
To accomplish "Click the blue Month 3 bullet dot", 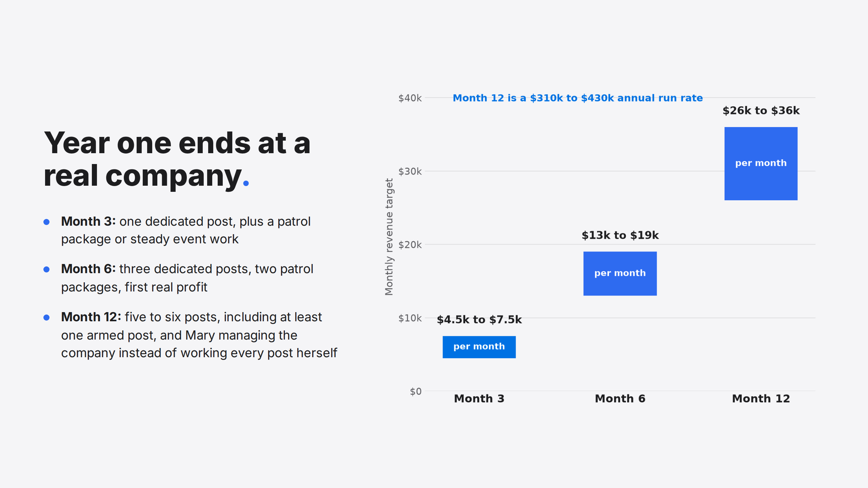I will 46,222.
